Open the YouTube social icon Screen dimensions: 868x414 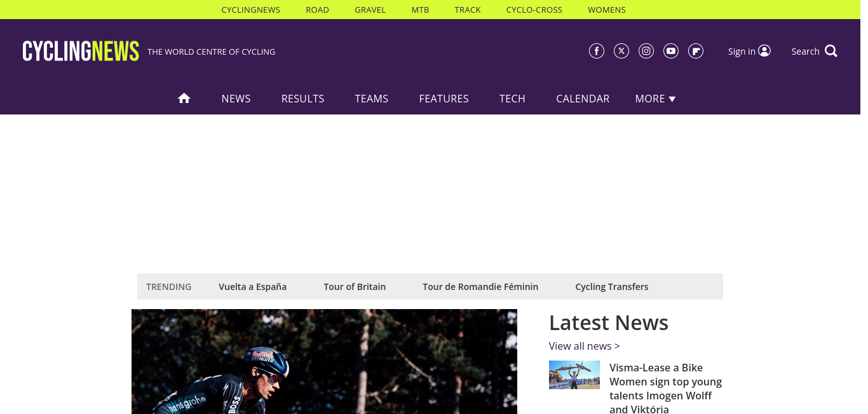(671, 52)
